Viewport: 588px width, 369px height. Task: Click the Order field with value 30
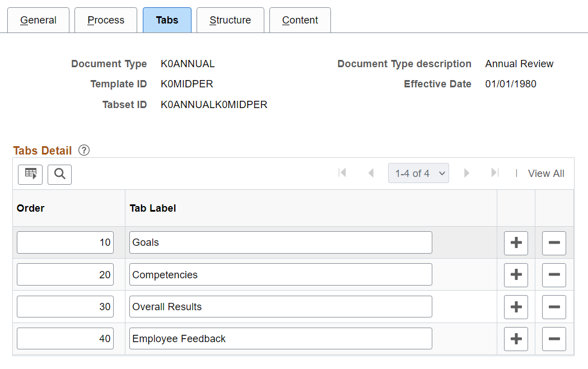pos(66,306)
